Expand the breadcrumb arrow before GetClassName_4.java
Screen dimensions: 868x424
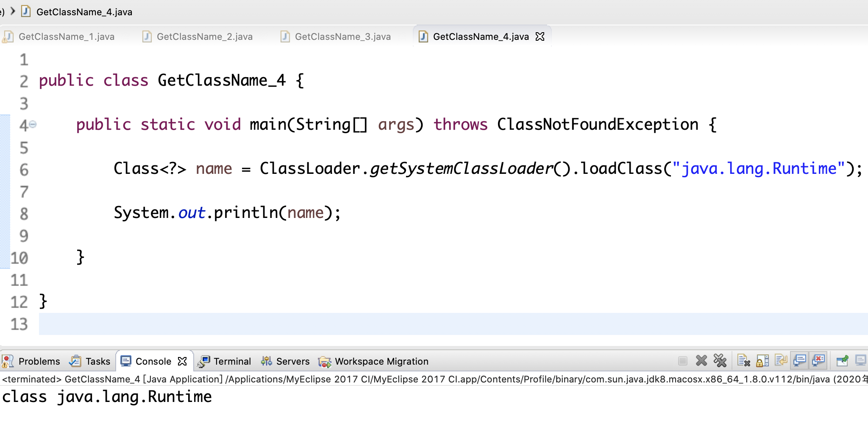pyautogui.click(x=13, y=11)
